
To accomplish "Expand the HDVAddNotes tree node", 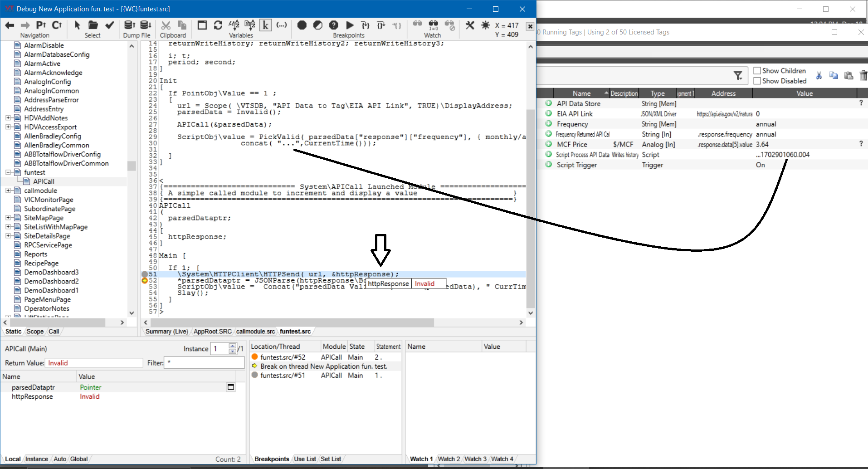I will tap(8, 118).
